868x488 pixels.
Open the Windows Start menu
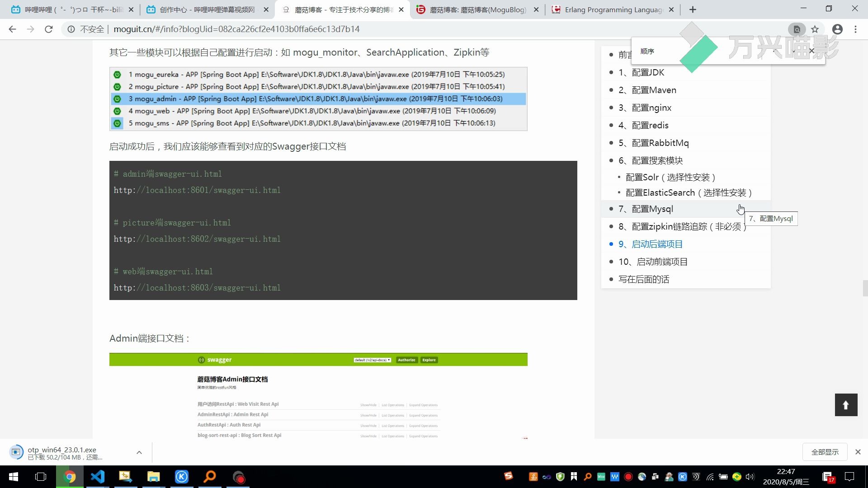(14, 477)
